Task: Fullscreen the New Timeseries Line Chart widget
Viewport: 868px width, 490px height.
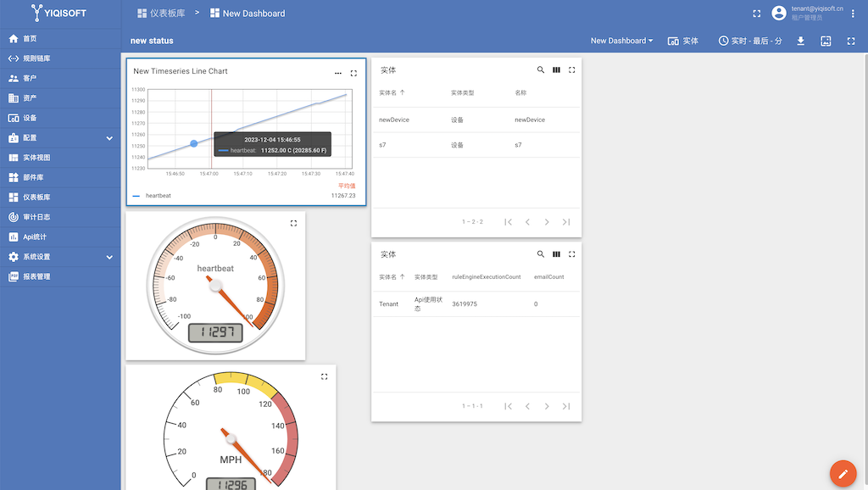Action: click(353, 73)
